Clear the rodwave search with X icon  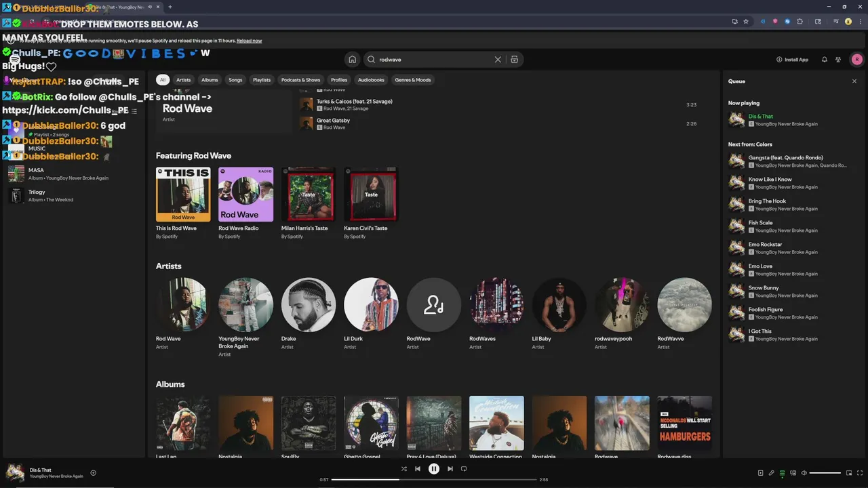click(x=498, y=60)
